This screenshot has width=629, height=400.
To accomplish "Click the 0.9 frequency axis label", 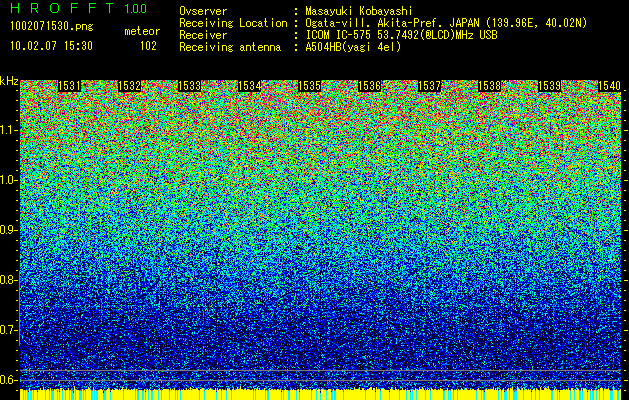I will tap(9, 230).
